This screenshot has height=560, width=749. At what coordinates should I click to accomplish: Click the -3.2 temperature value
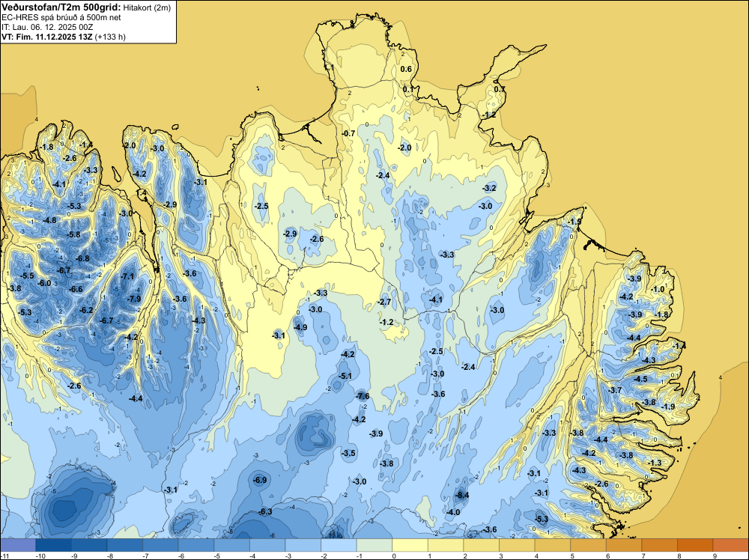pyautogui.click(x=490, y=188)
